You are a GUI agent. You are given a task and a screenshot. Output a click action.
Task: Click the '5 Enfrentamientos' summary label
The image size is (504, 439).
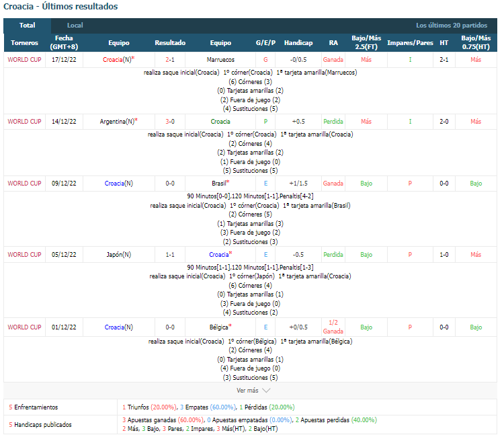click(34, 407)
